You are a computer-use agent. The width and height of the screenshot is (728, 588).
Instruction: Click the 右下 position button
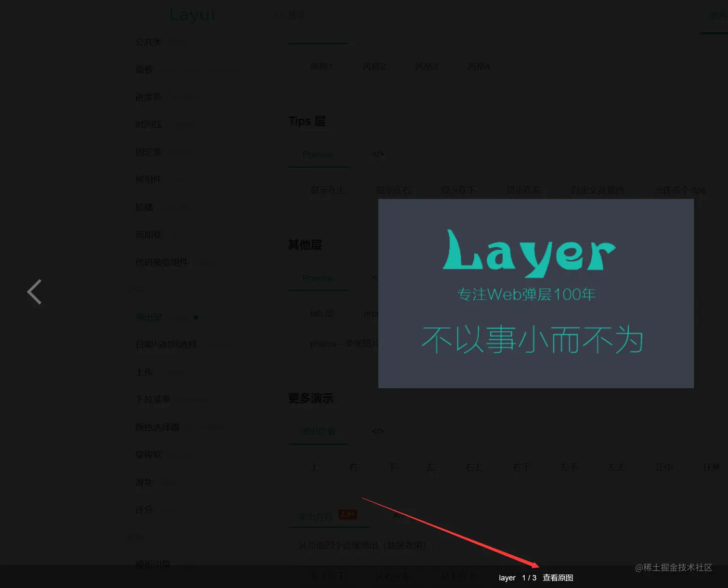pyautogui.click(x=522, y=467)
